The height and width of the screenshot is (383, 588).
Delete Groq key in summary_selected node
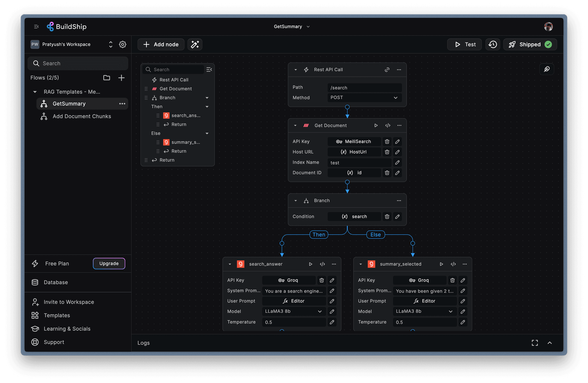(x=452, y=280)
